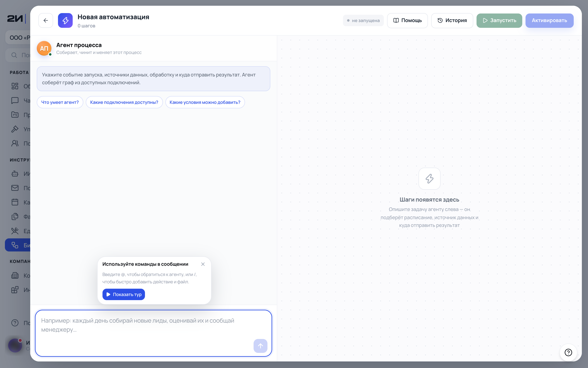
Task: Select suggestion Что умеет агент?
Action: pos(60,102)
